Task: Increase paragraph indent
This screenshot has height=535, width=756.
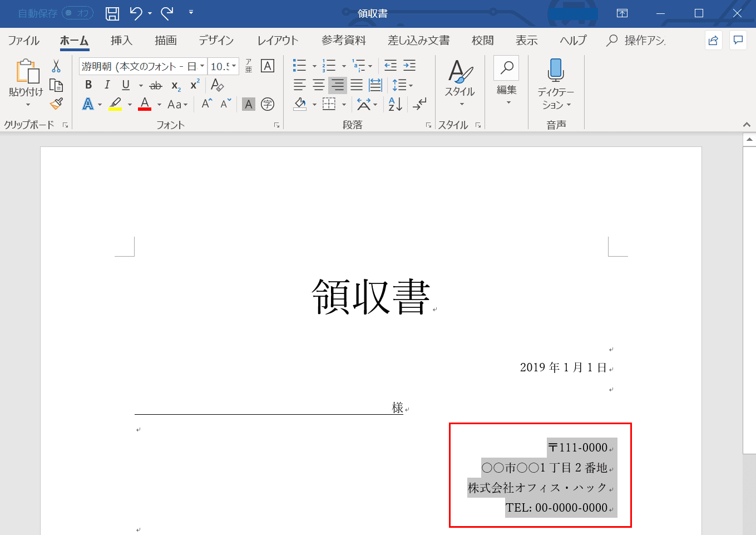Action: [409, 66]
